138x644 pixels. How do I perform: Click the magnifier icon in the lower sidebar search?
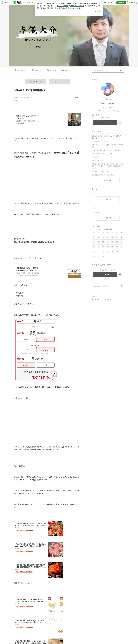coord(122,286)
